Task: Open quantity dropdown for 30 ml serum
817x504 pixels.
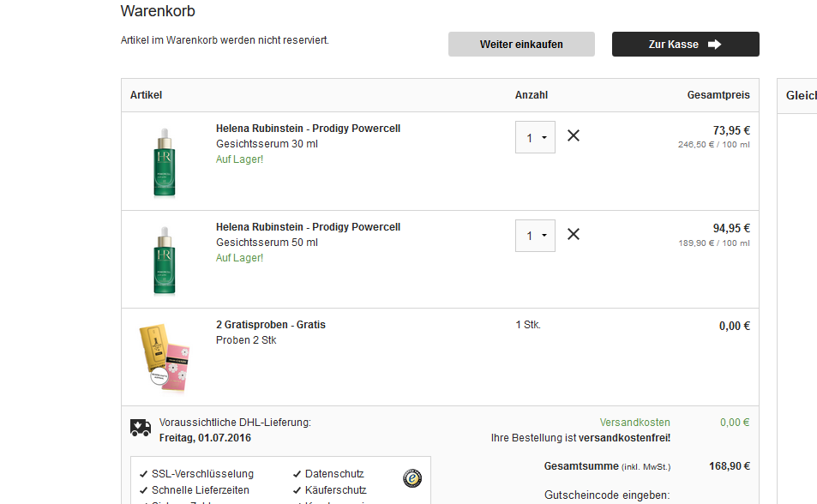Action: (535, 137)
